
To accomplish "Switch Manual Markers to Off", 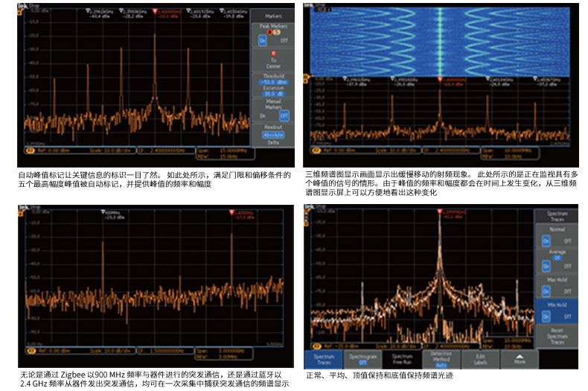I will coord(283,115).
